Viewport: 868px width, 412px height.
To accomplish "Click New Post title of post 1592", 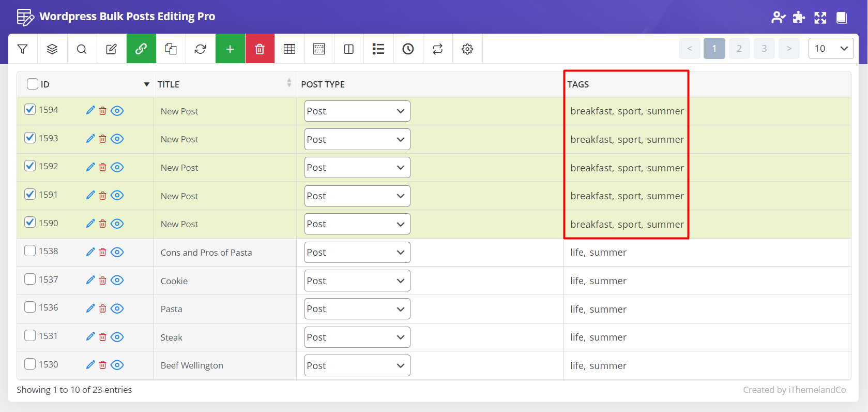I will (179, 168).
